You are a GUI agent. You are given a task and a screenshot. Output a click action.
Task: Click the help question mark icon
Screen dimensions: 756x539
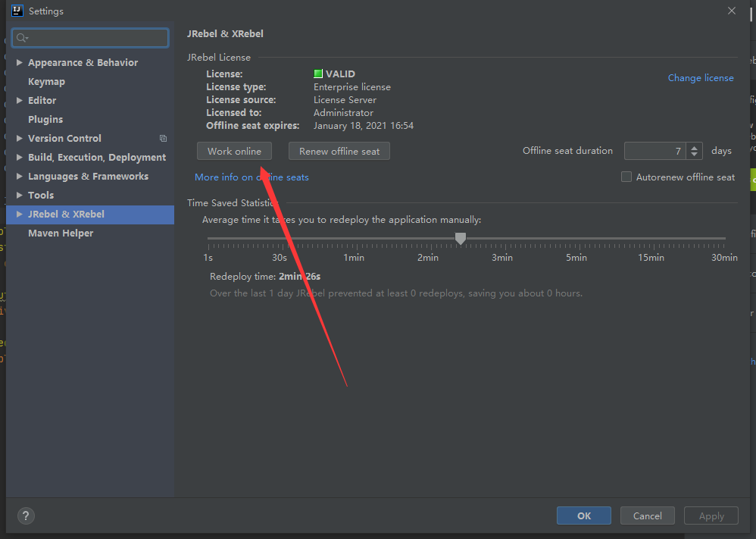(26, 515)
